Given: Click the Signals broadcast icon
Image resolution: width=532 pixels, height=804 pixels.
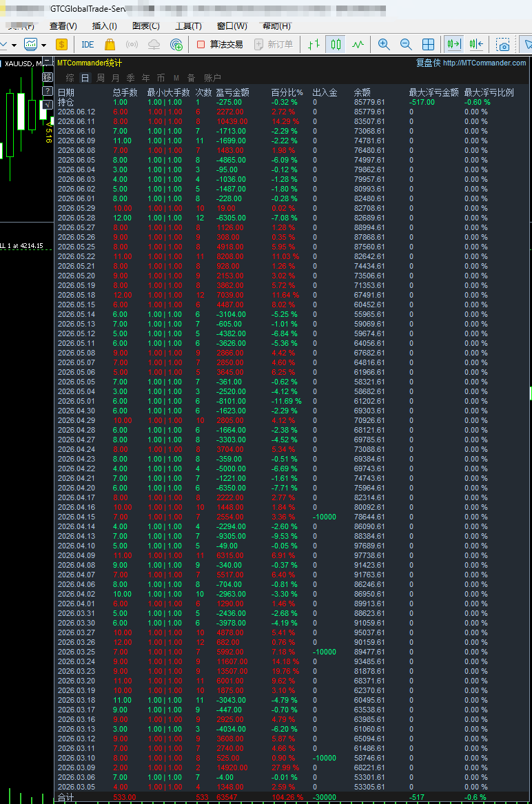Looking at the screenshot, I should point(132,45).
